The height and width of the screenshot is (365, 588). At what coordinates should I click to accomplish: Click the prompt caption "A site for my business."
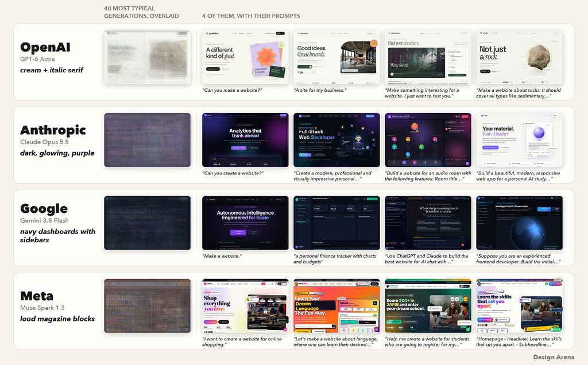[x=320, y=90]
